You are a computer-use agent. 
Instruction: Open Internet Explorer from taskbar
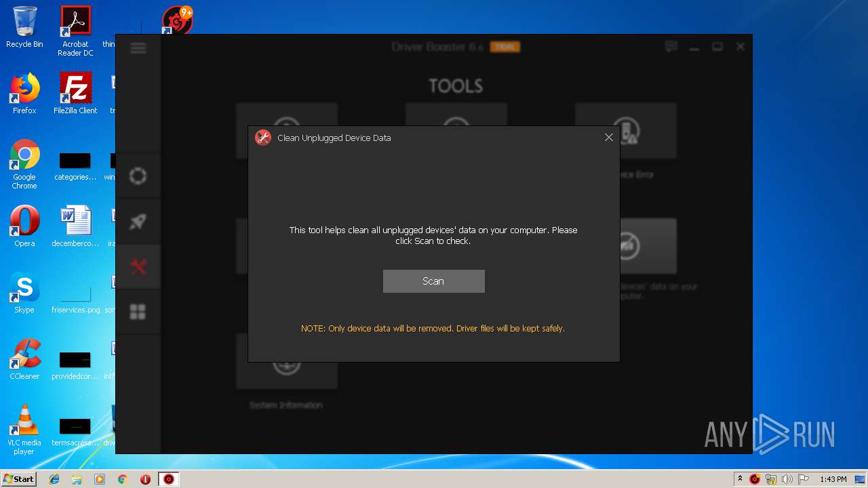54,479
